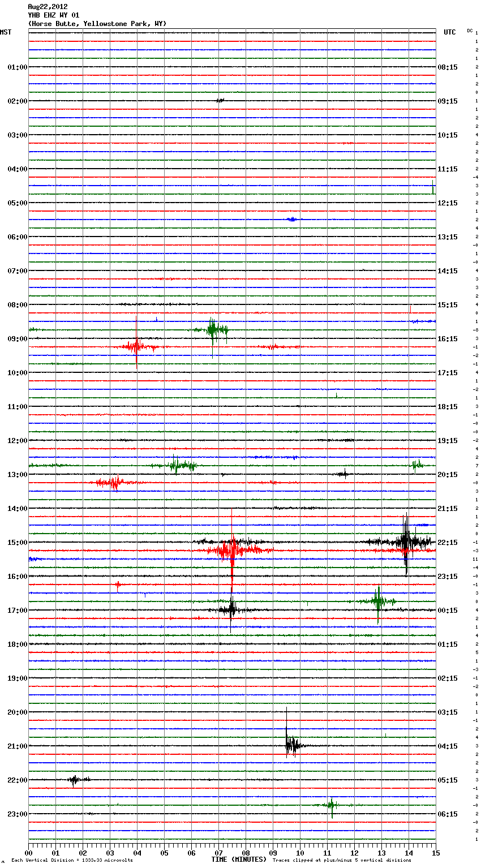Click the 18:15 UTC time label

click(x=448, y=407)
